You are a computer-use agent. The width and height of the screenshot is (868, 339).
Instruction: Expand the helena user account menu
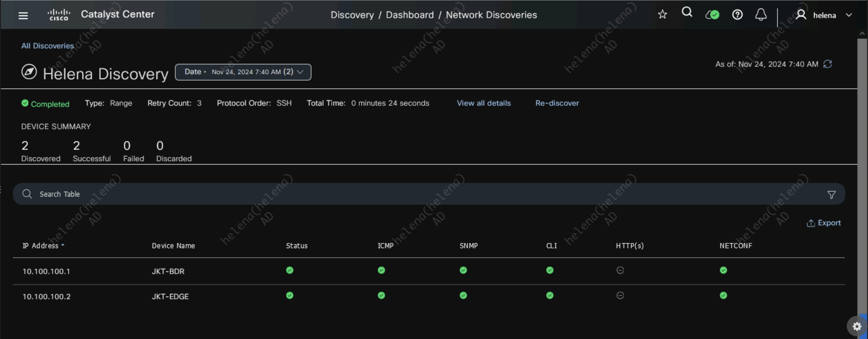[824, 15]
